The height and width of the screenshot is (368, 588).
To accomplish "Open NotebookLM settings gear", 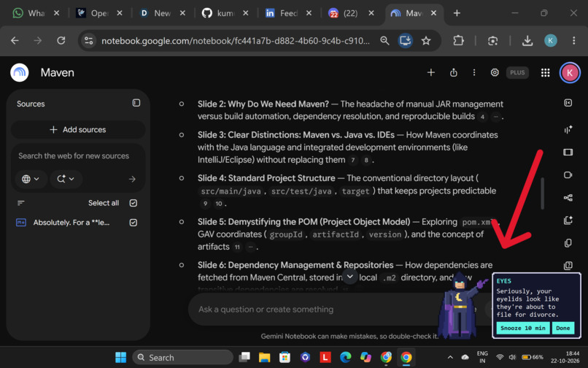I will tap(495, 72).
